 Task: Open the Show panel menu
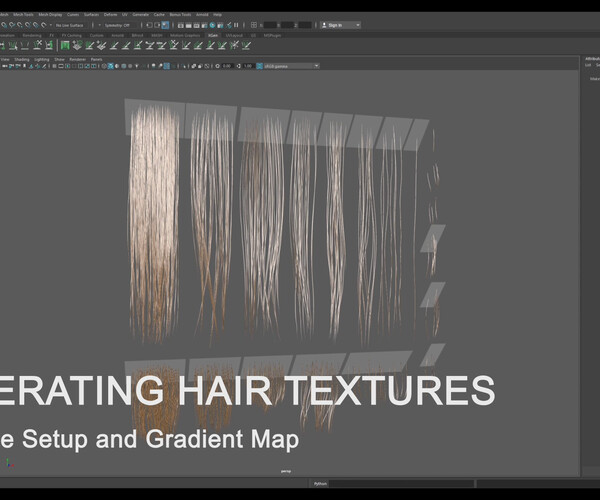pos(59,59)
